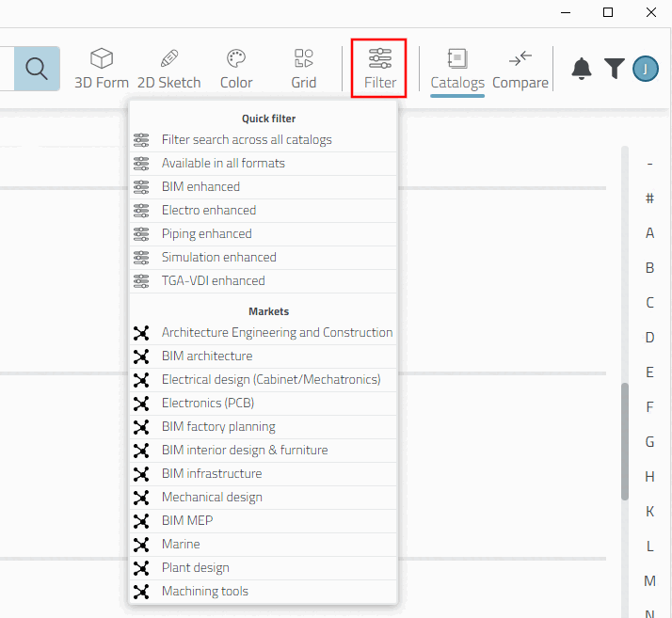Select Architecture Engineering and Construction market
The width and height of the screenshot is (672, 618).
[x=264, y=333]
